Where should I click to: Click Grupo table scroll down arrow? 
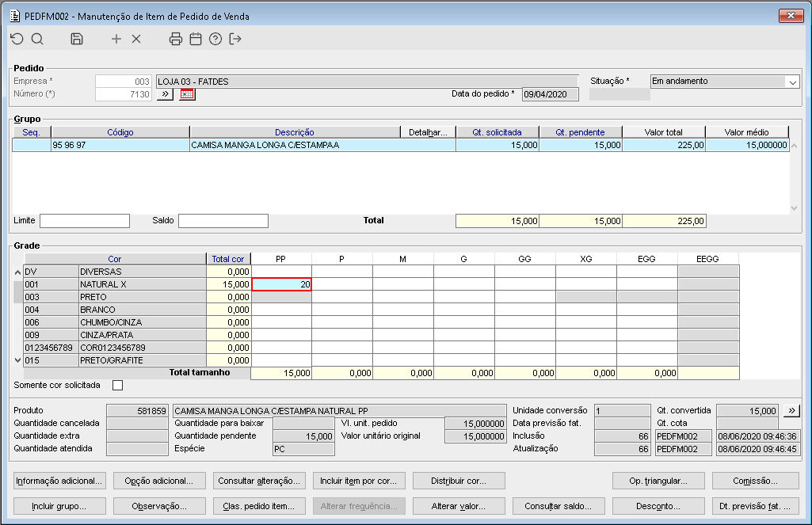pyautogui.click(x=795, y=208)
